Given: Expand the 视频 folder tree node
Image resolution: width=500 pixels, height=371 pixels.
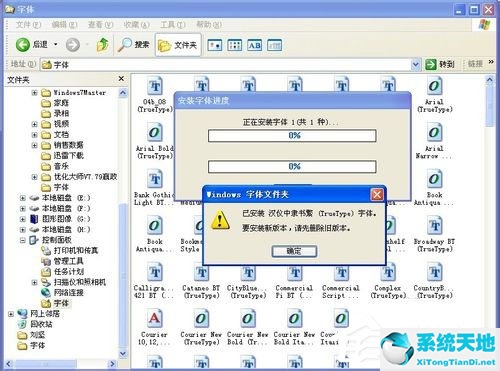Looking at the screenshot, I should click(34, 124).
